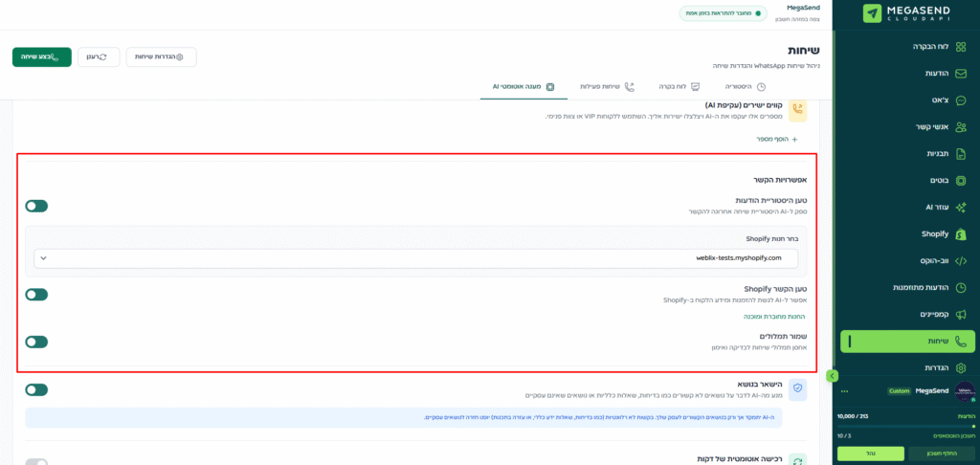Open the Shopify store selection dropdown

click(415, 258)
